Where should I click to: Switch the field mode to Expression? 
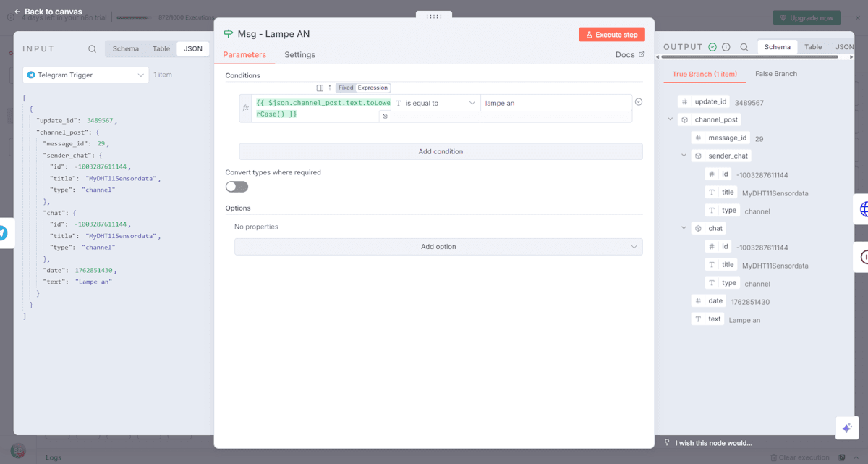point(373,88)
